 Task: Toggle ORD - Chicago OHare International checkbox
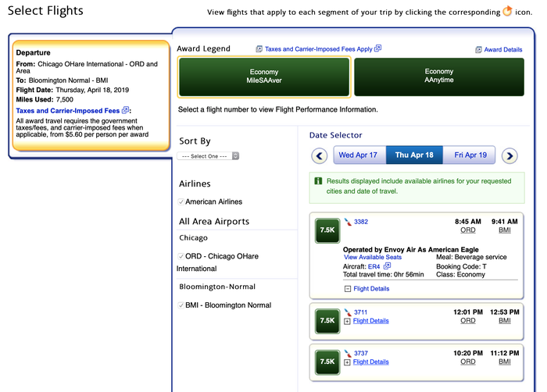[181, 256]
